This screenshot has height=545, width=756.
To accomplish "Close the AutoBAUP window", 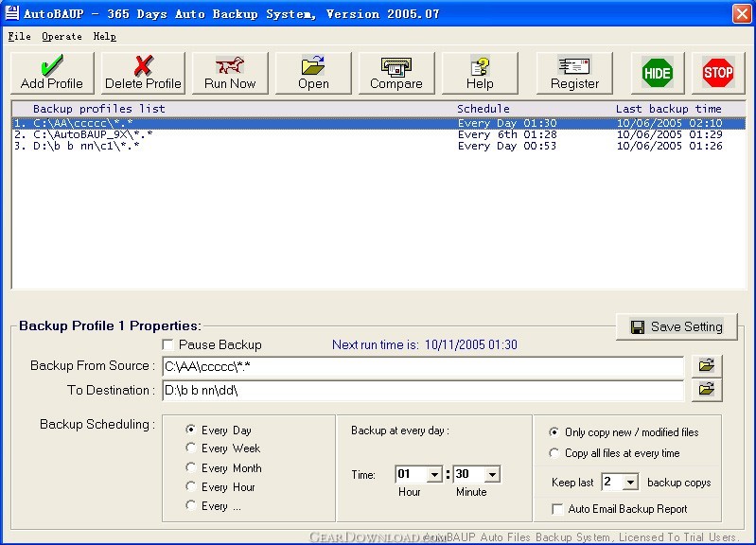I will 742,13.
